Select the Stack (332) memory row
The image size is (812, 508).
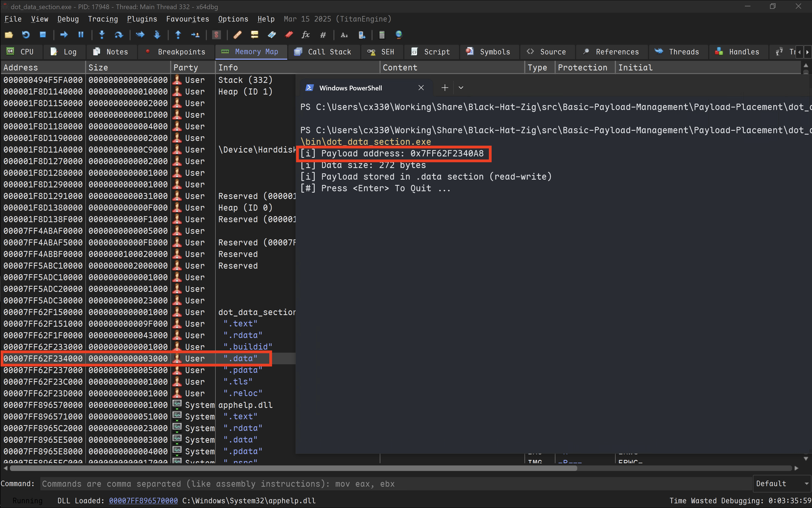tap(148, 80)
